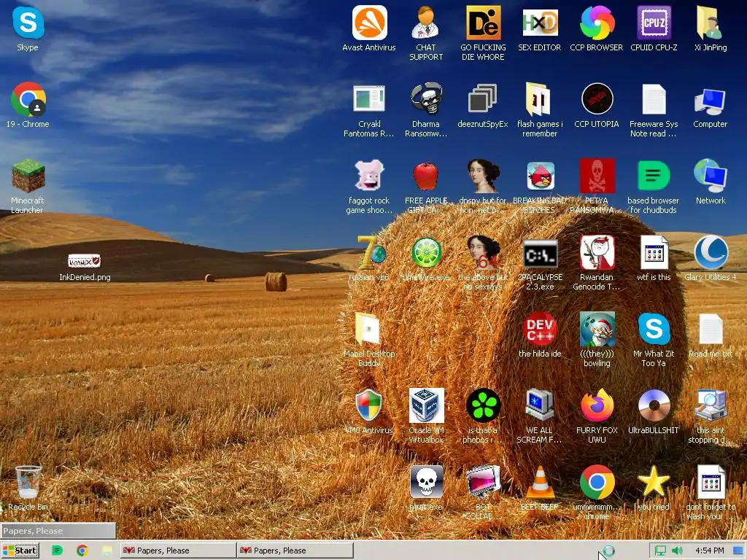Click the hilda ide Dev C++ icon
The image size is (747, 560).
[x=539, y=329]
